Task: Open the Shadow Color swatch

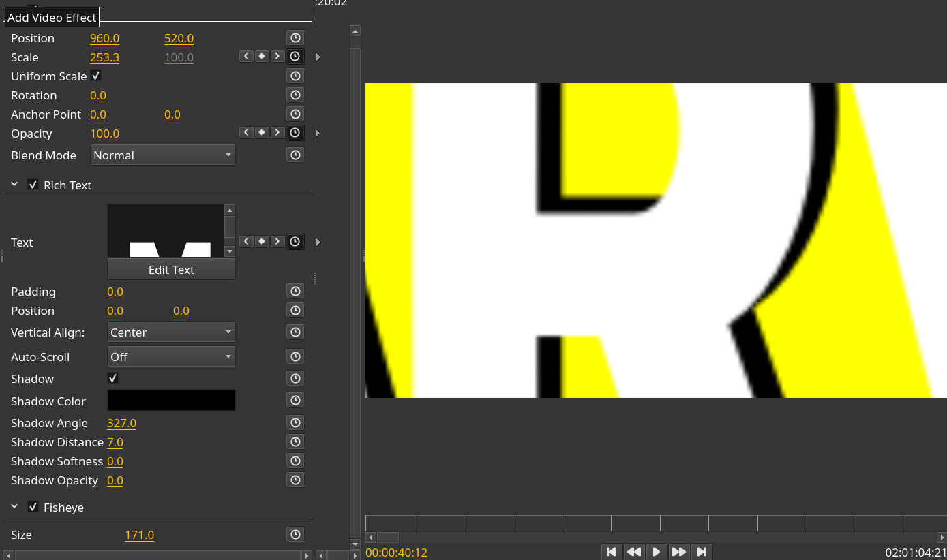Action: pyautogui.click(x=171, y=400)
